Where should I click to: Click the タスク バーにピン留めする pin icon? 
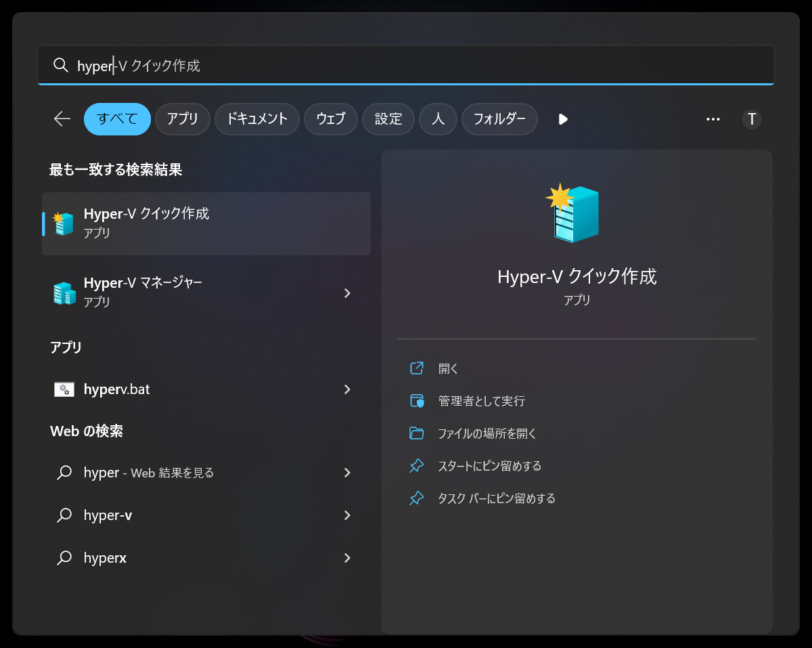[415, 498]
